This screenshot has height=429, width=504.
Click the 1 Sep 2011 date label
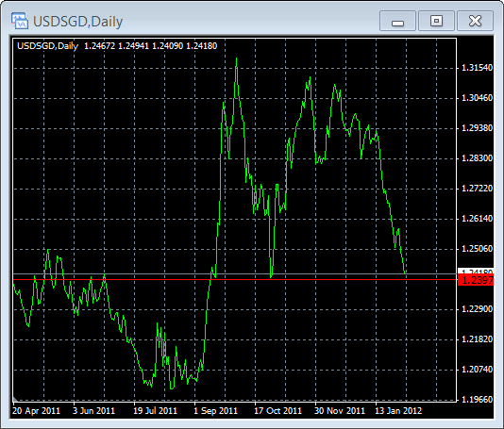click(215, 411)
